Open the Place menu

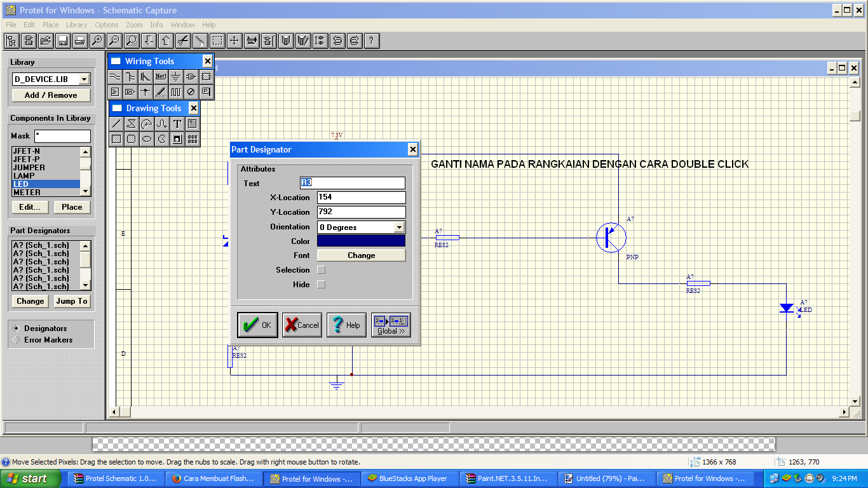tap(50, 25)
